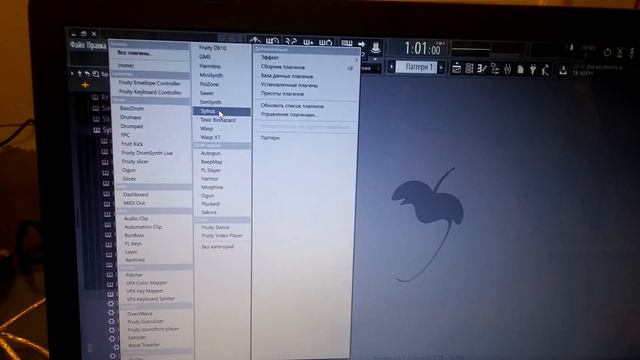Open the Паттерн 1 pattern selector

[416, 67]
